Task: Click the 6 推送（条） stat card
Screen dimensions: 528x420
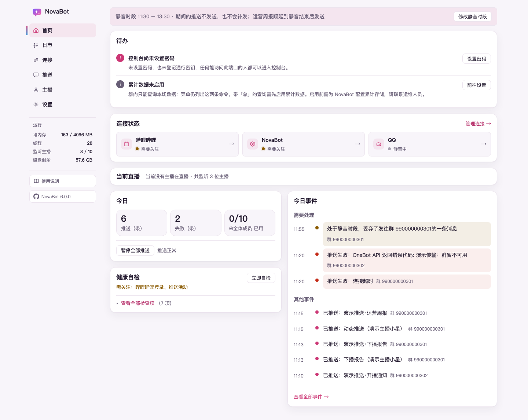Action: 142,223
